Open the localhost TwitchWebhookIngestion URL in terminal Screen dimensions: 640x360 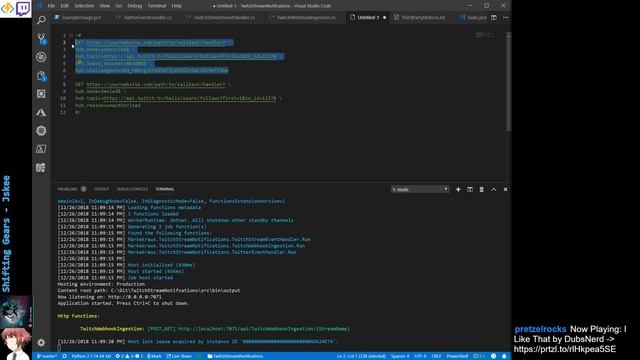point(264,329)
